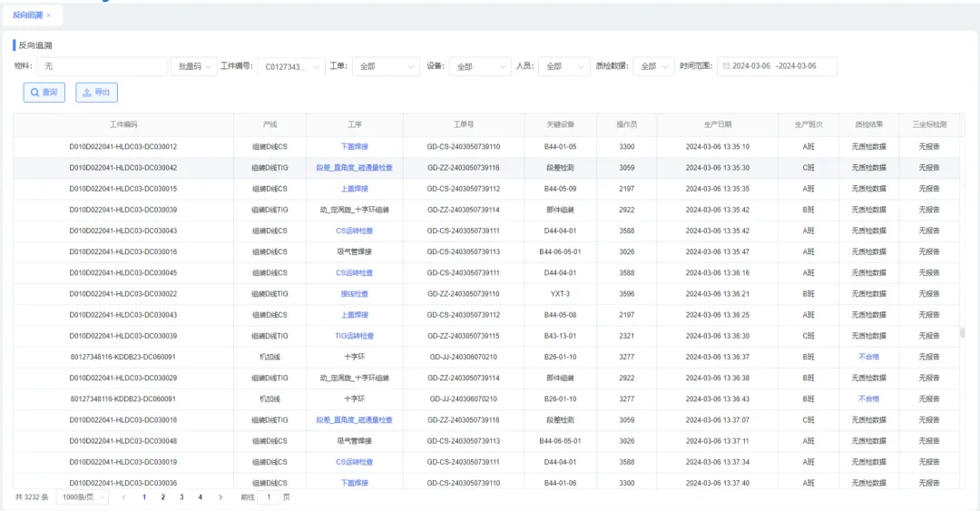Go to page 2
Image resolution: width=980 pixels, height=511 pixels.
pyautogui.click(x=163, y=497)
